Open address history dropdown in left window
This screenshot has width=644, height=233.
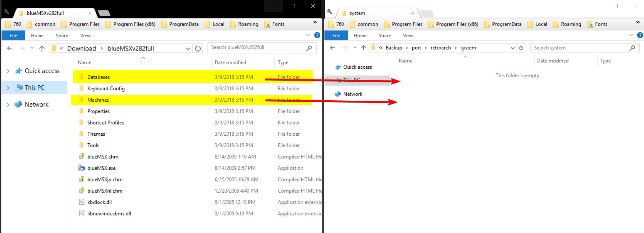[188, 48]
